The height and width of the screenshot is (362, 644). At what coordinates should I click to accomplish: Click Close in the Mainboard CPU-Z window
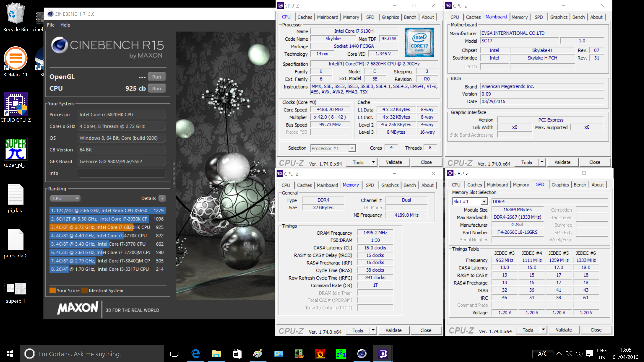595,162
